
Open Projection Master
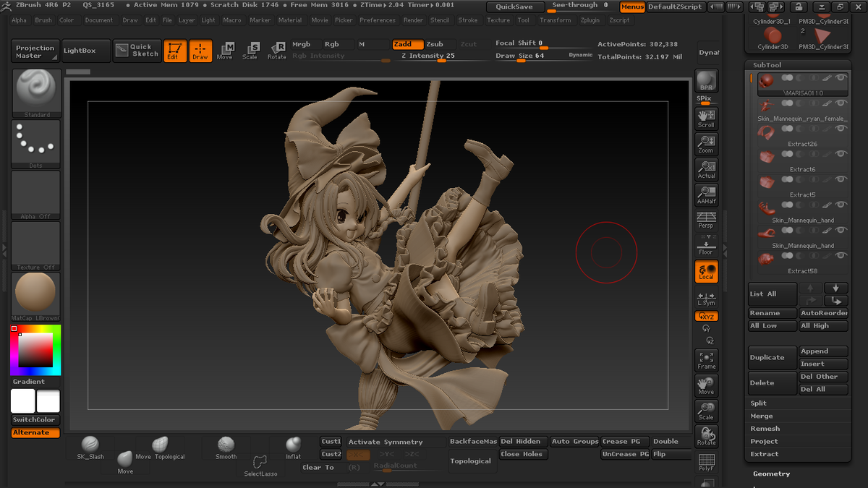(x=35, y=51)
